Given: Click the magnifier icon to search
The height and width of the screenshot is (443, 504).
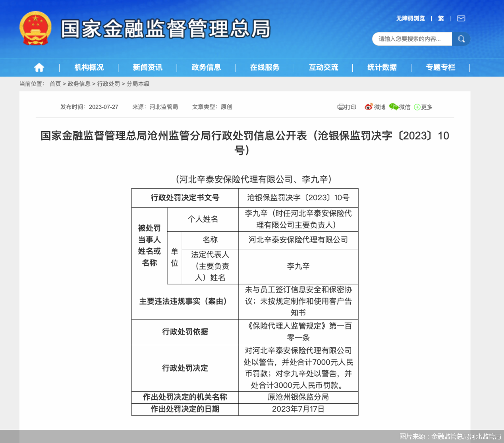Looking at the screenshot, I should coord(461,39).
